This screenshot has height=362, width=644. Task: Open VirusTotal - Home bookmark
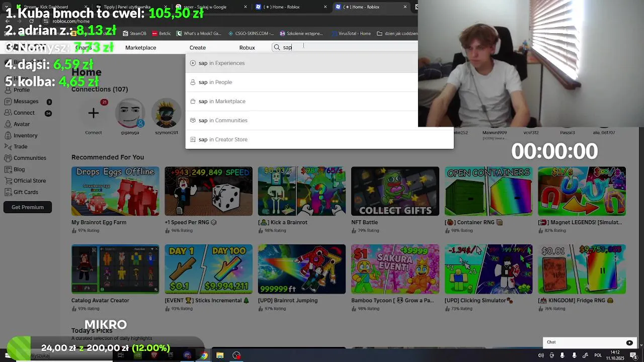point(351,34)
